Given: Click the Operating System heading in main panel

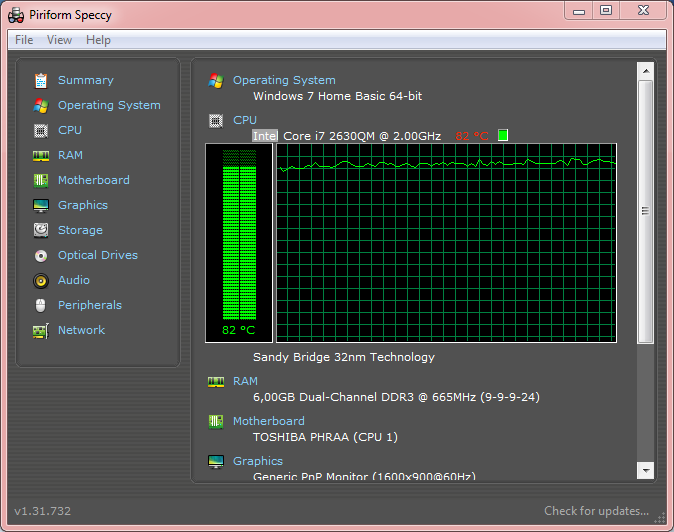Looking at the screenshot, I should tap(284, 80).
